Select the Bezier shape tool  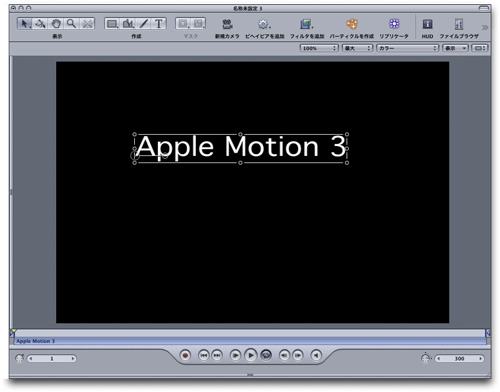point(128,24)
